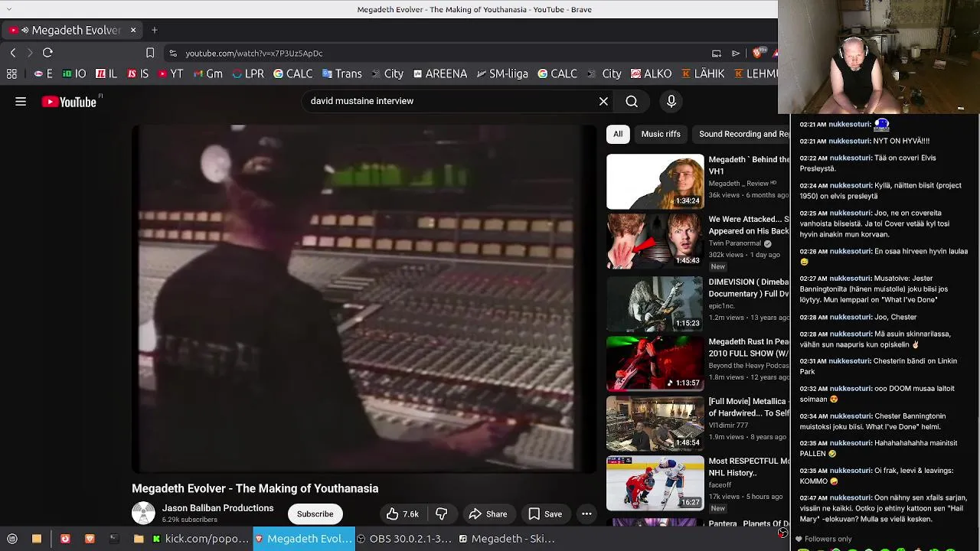Open the Jason Baliban Productions channel name
This screenshot has width=980, height=551.
pos(217,508)
